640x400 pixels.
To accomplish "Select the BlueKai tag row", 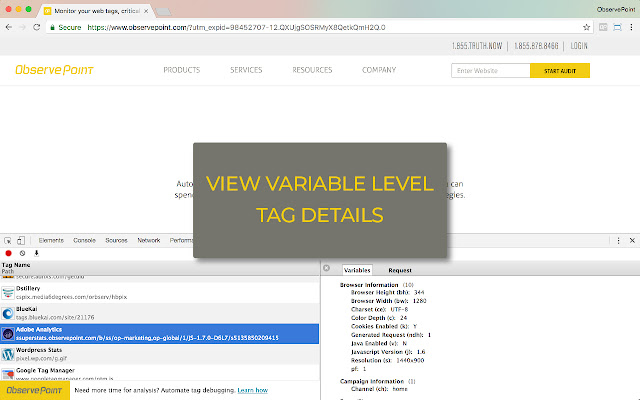I will pos(160,313).
